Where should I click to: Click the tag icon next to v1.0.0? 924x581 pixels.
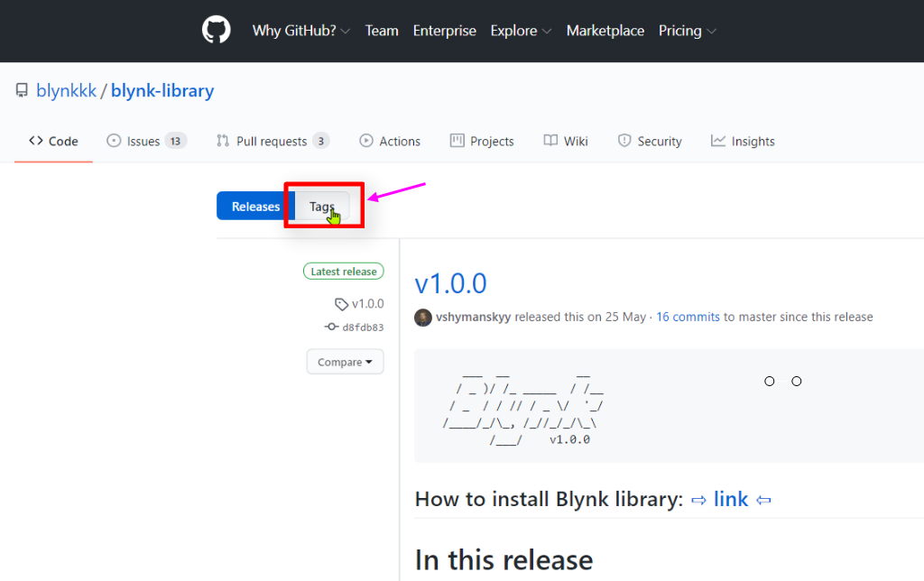[341, 304]
